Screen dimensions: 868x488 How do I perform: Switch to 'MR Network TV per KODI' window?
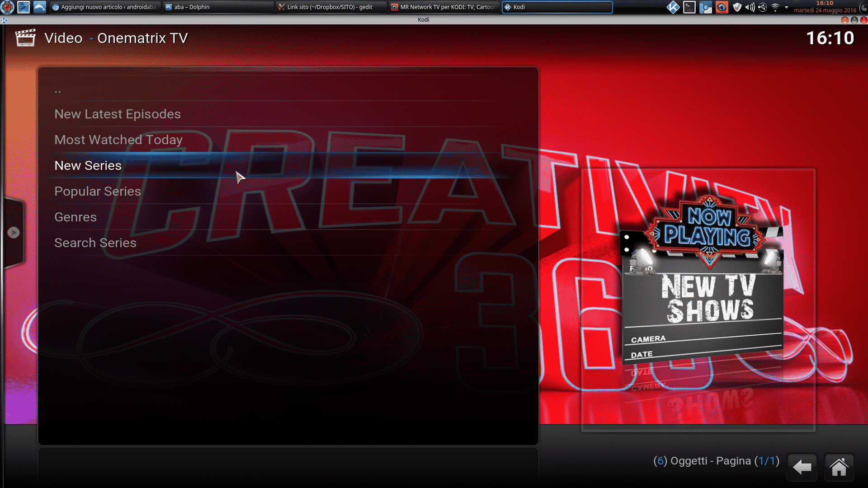(444, 7)
